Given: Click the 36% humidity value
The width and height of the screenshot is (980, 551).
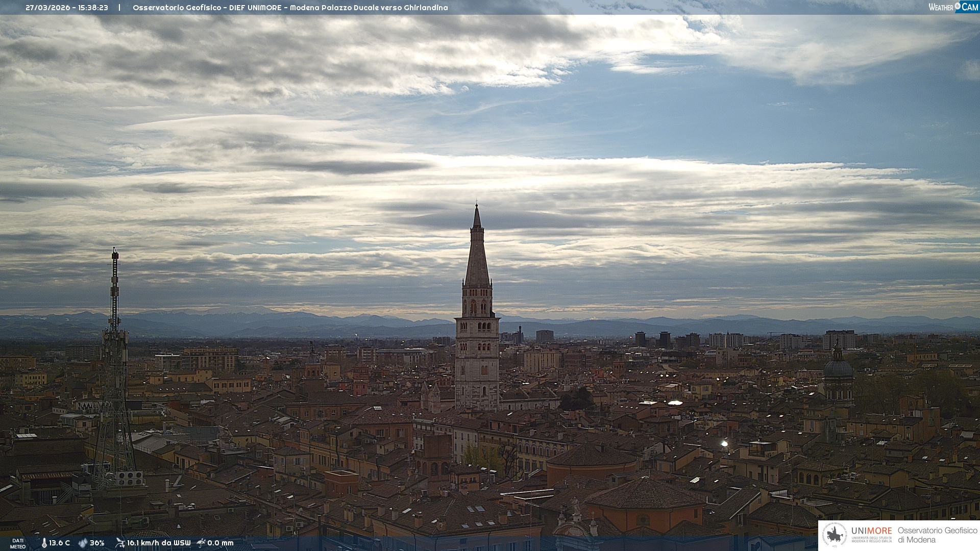Looking at the screenshot, I should 97,543.
